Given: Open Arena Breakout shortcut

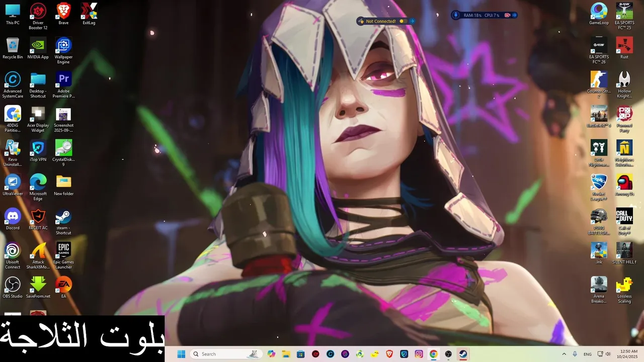Looking at the screenshot, I should 599,290.
